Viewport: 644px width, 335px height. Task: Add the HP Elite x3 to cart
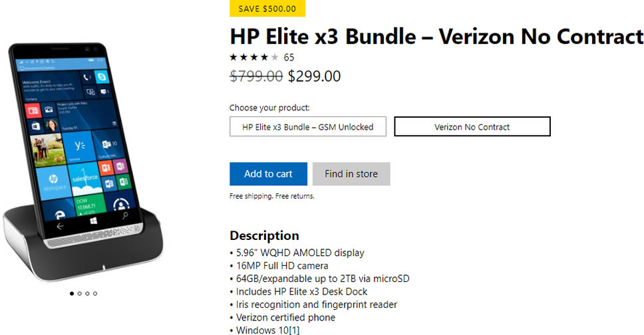[x=268, y=174]
